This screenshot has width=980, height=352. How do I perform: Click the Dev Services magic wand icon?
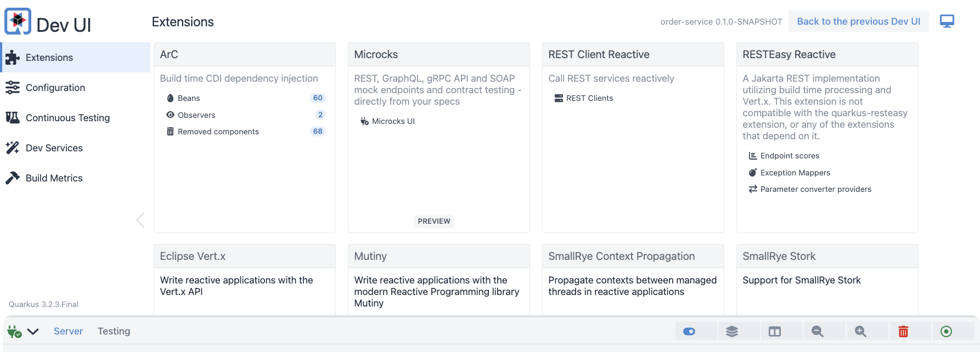pyautogui.click(x=13, y=147)
